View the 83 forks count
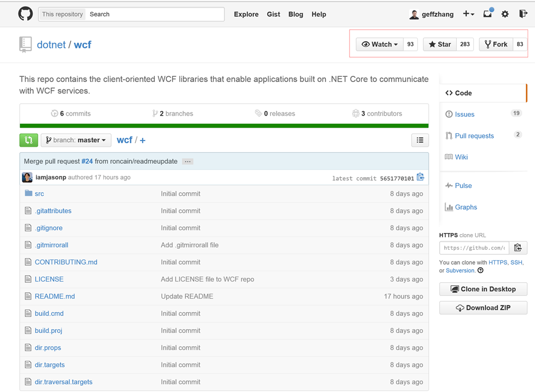 520,44
